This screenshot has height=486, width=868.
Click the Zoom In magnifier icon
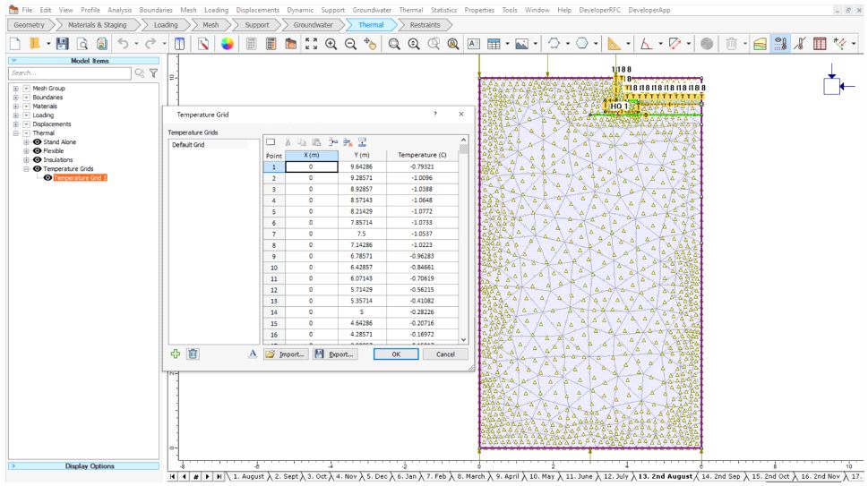(x=331, y=43)
